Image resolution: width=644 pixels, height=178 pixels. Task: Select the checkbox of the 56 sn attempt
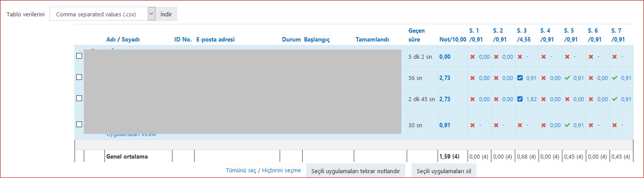pos(79,77)
